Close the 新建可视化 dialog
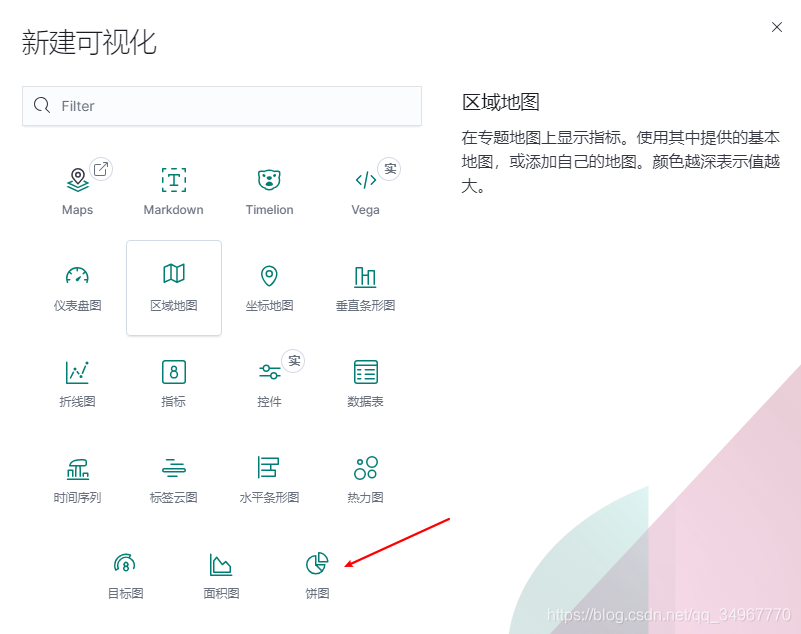This screenshot has height=634, width=801. click(x=777, y=27)
